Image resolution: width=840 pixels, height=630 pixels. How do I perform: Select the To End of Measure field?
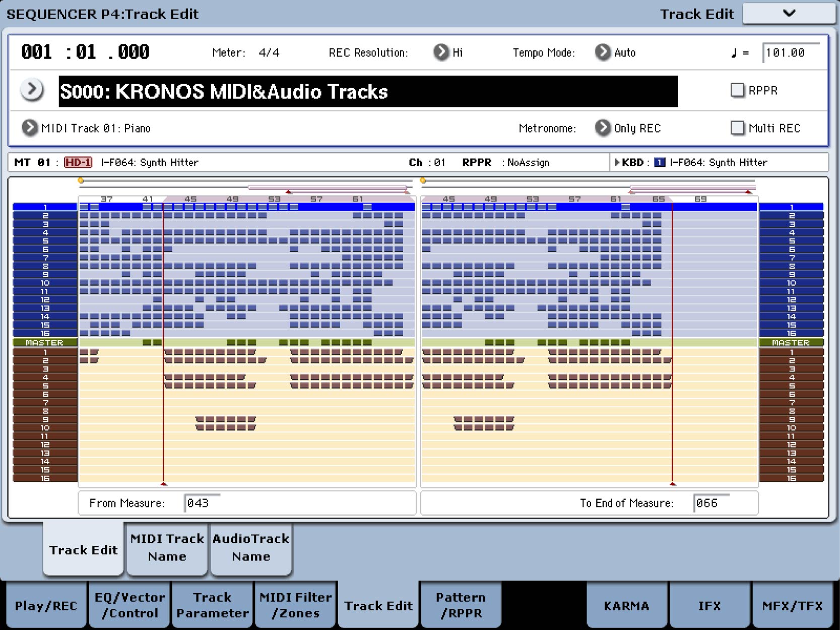[x=712, y=503]
